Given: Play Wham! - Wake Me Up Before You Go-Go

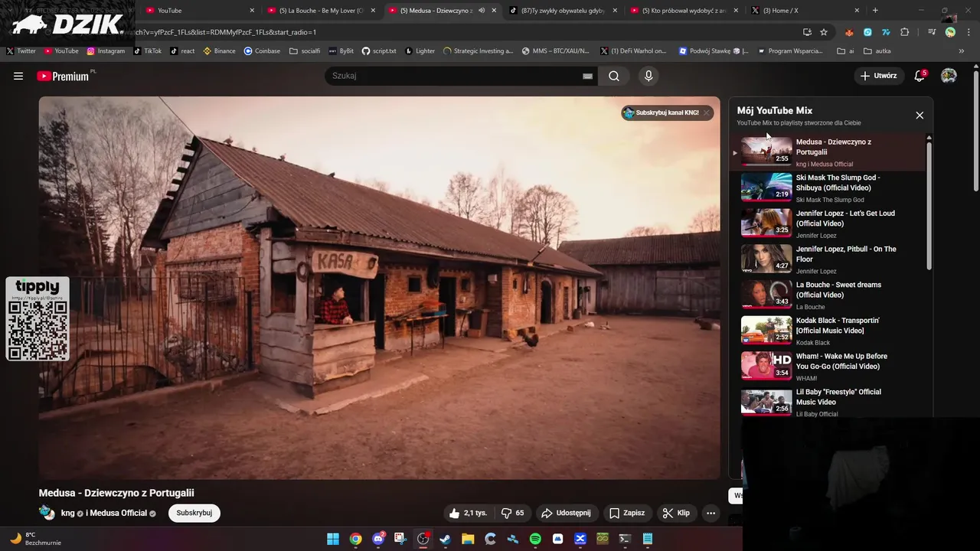Looking at the screenshot, I should 831,366.
